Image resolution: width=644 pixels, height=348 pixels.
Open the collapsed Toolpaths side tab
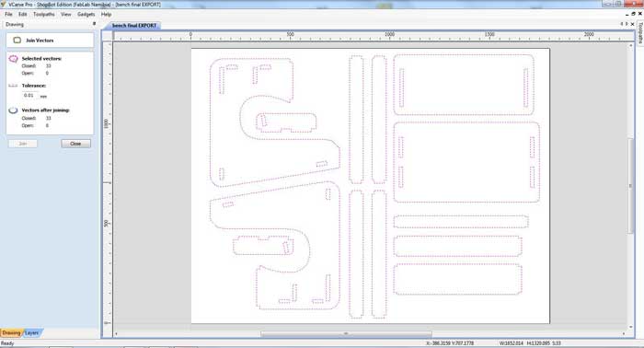640,34
